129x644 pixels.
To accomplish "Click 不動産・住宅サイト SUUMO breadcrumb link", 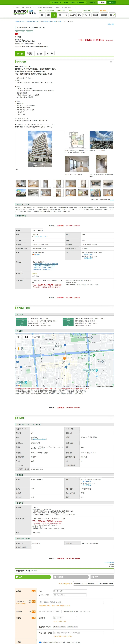I will pyautogui.click(x=23, y=21).
